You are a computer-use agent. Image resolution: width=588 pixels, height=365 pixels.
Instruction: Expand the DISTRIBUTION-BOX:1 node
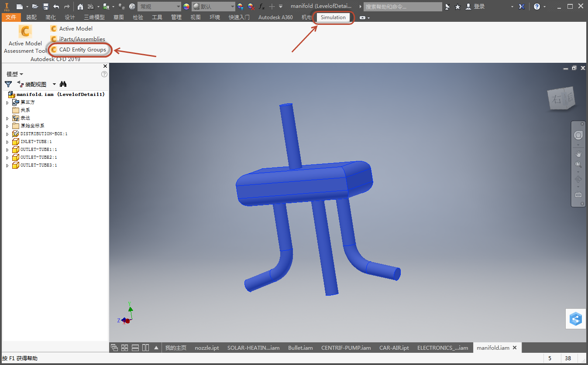7,134
